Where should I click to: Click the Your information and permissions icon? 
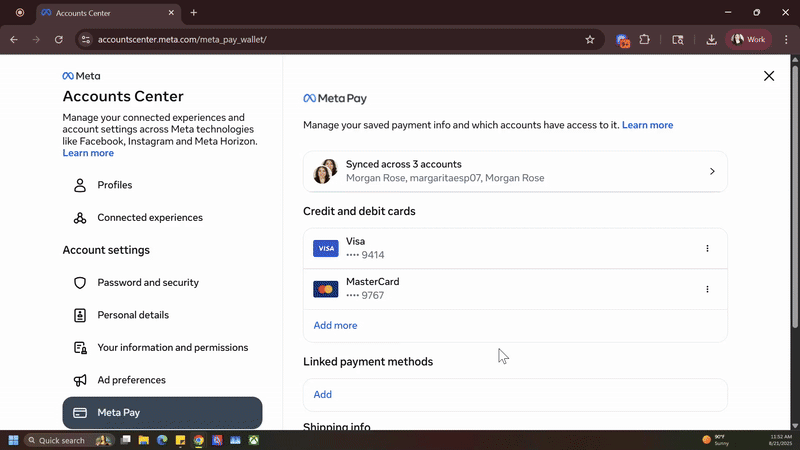coord(80,348)
